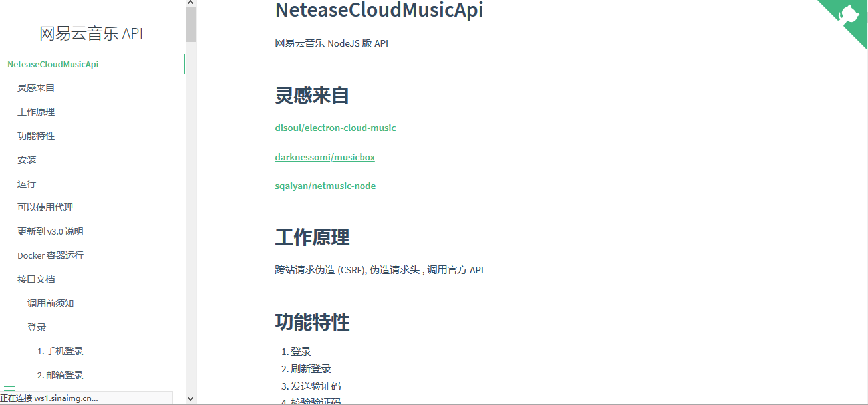This screenshot has height=405, width=868.
Task: Open 登录 sidebar sub-entry
Action: click(37, 327)
